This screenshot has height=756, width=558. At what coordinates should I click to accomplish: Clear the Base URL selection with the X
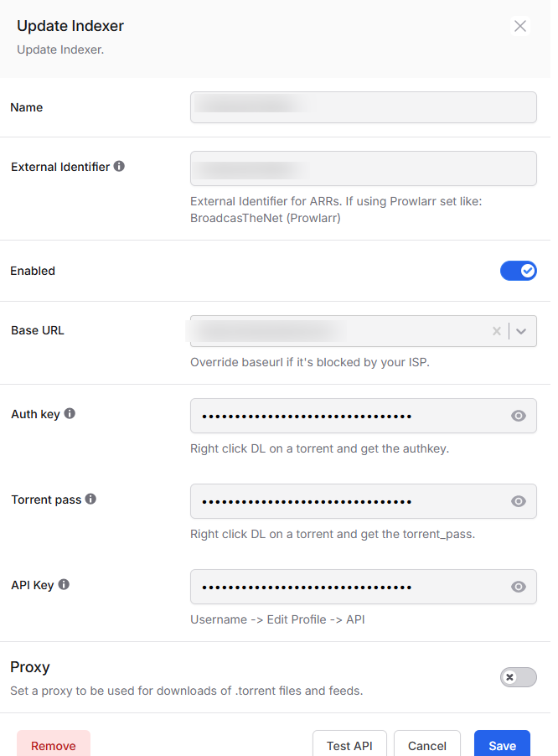pyautogui.click(x=497, y=331)
